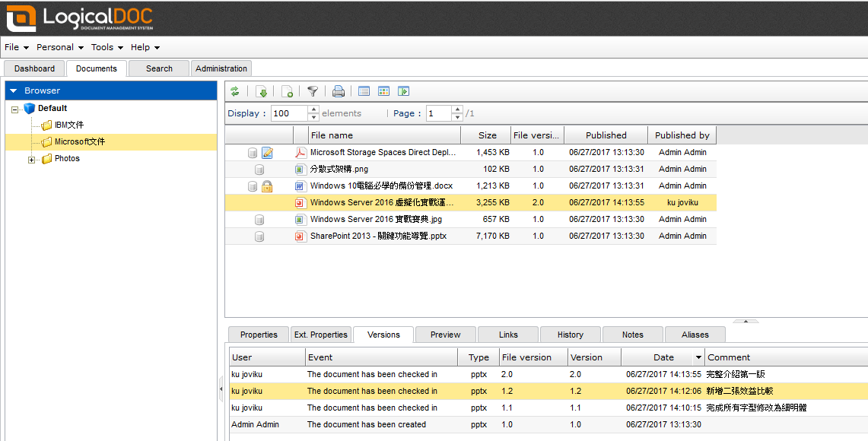This screenshot has height=441, width=868.
Task: Open the Aliases tab
Action: 695,335
